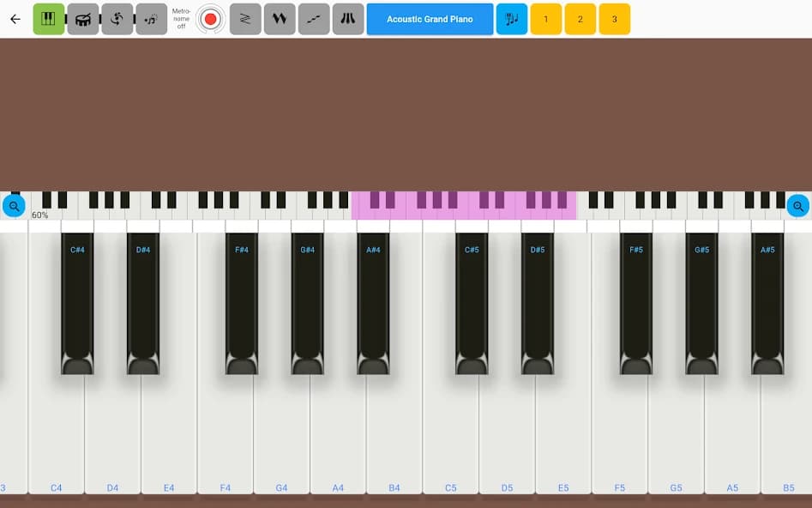Open the melody notes learning mode
This screenshot has height=508, width=812.
coord(152,18)
